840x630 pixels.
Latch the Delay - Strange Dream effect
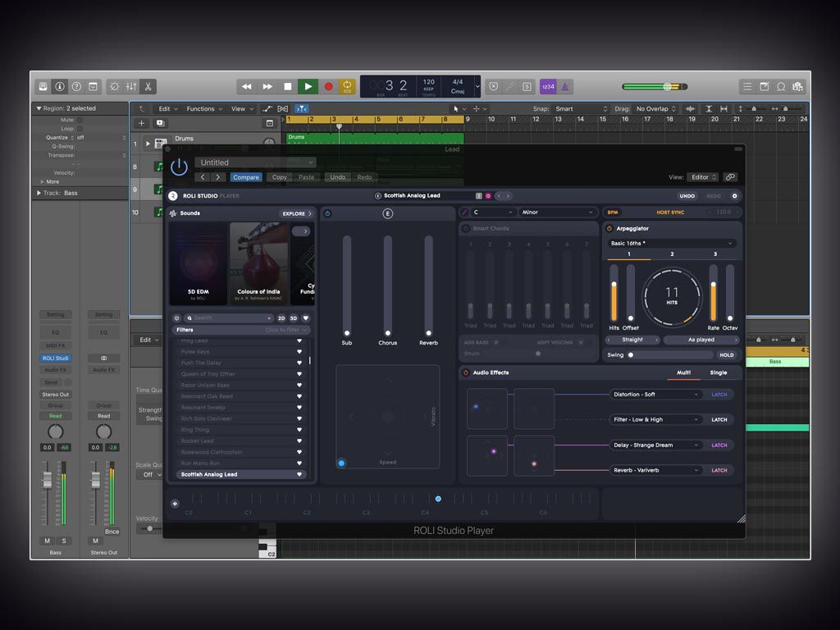pyautogui.click(x=719, y=445)
